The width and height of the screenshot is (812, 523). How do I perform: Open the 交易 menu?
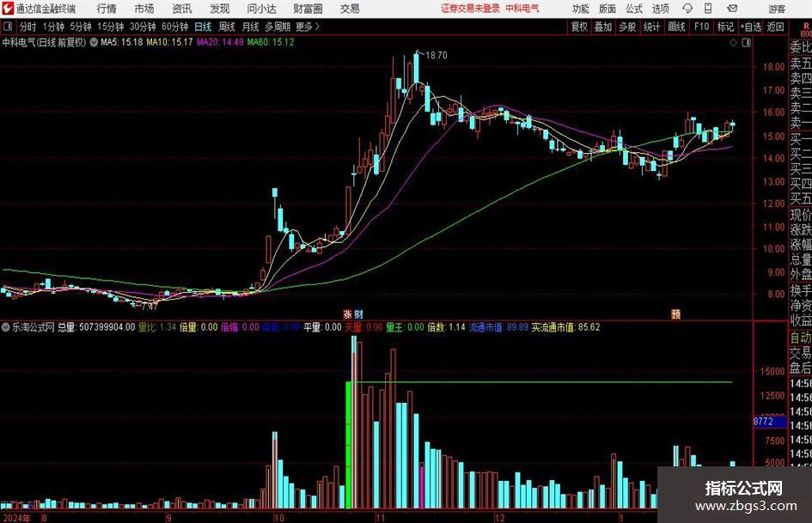[350, 9]
